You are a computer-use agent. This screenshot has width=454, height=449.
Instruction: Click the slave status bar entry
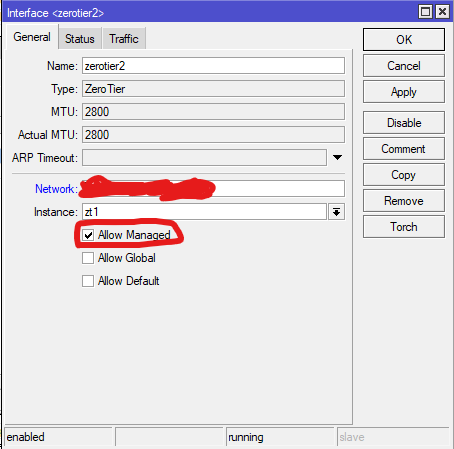click(x=393, y=437)
